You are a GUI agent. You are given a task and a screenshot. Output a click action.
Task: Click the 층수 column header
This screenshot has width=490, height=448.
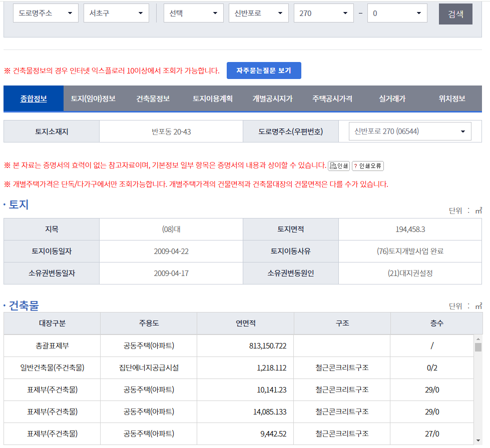(436, 323)
